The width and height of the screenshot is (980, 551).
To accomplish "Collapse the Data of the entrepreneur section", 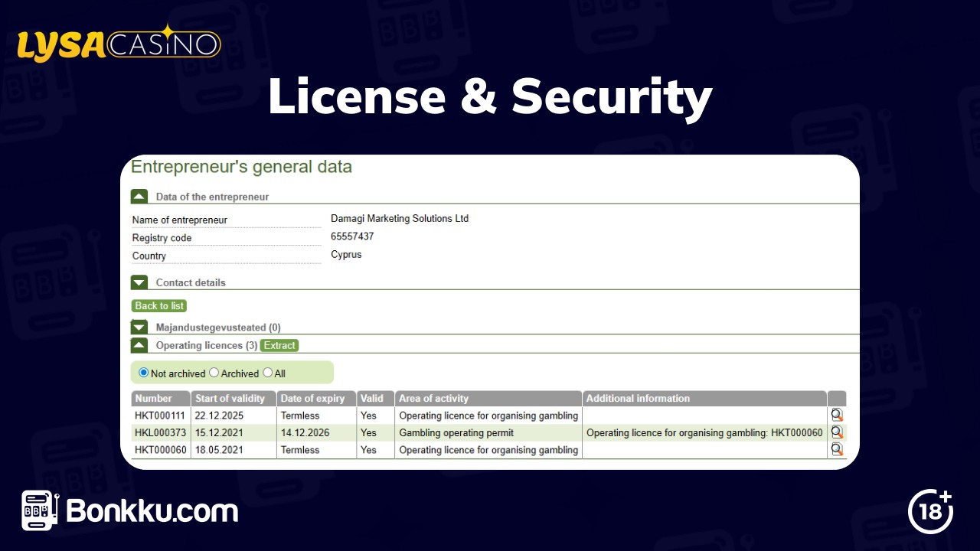I will pyautogui.click(x=139, y=197).
